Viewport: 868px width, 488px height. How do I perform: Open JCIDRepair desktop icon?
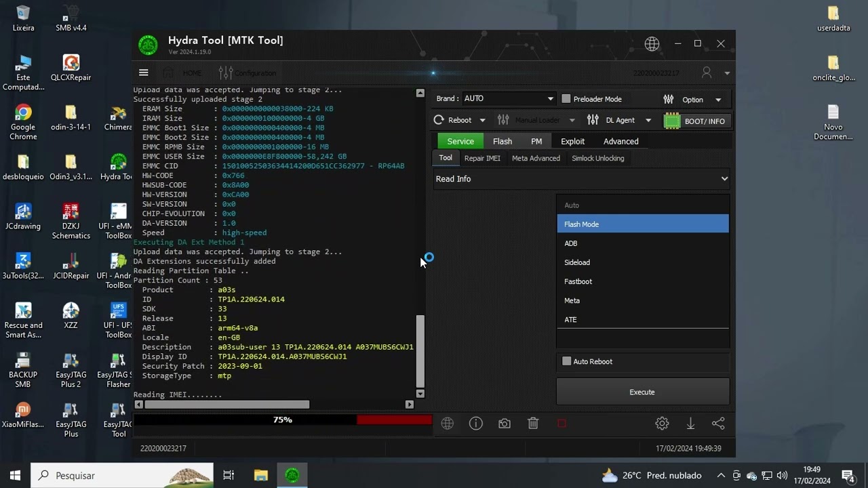(x=71, y=266)
